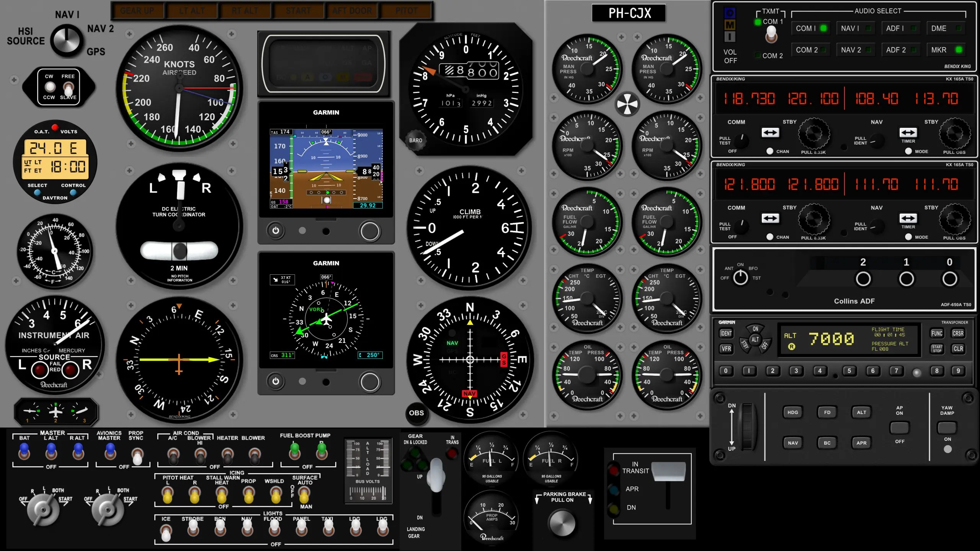Select COM 1 in audio select panel
Screen dimensions: 980x551
810,28
